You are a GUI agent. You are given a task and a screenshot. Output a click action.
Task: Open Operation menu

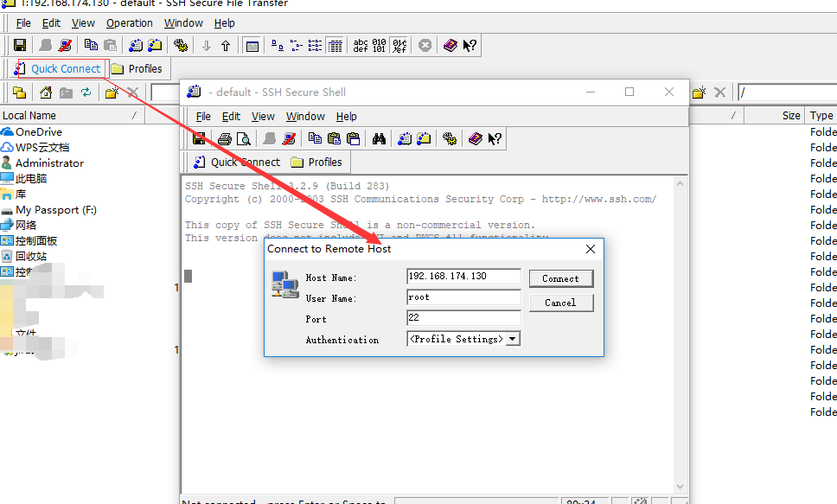pos(130,23)
